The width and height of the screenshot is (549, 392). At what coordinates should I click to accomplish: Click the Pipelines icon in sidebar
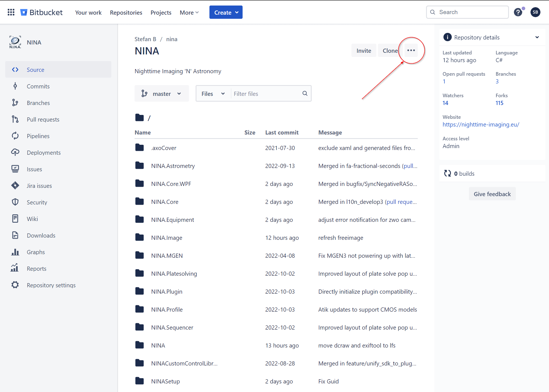(15, 136)
